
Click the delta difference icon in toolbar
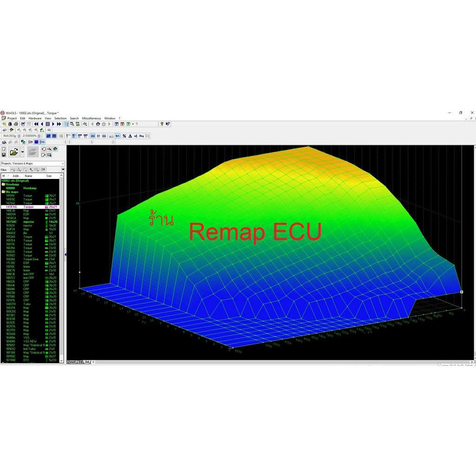(x=130, y=136)
